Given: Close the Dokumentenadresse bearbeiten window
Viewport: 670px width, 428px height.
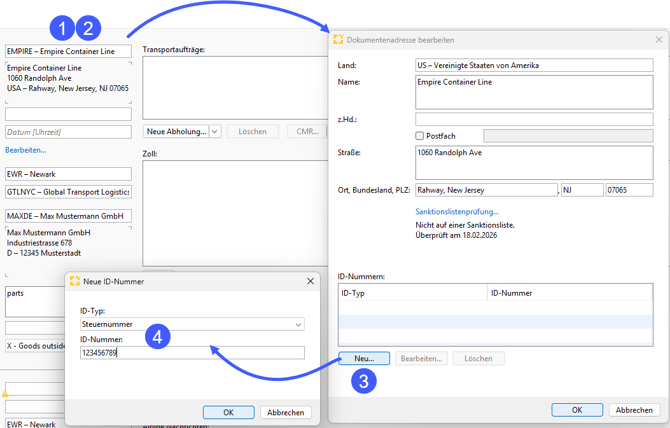Looking at the screenshot, I should [x=659, y=40].
